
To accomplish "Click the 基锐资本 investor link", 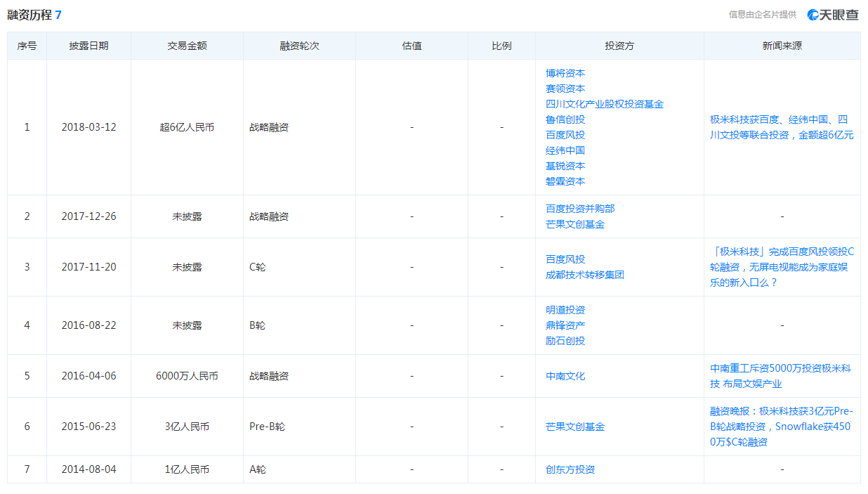I will pyautogui.click(x=565, y=166).
